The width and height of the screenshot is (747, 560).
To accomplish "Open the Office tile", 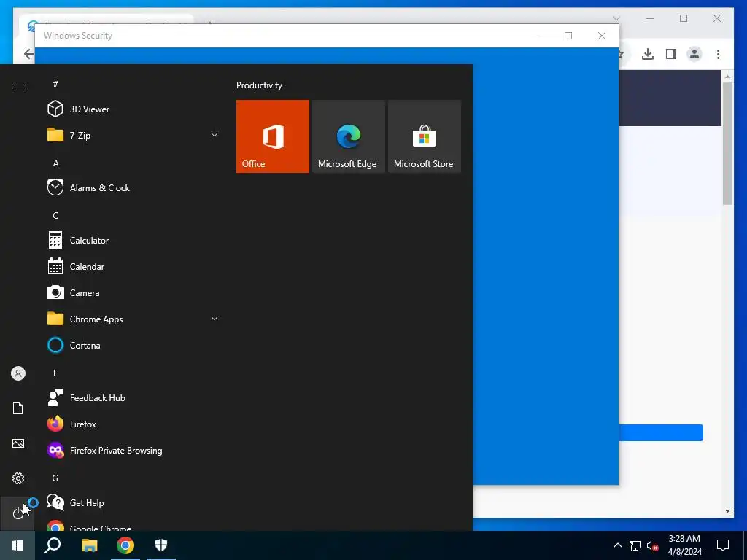I will point(273,136).
